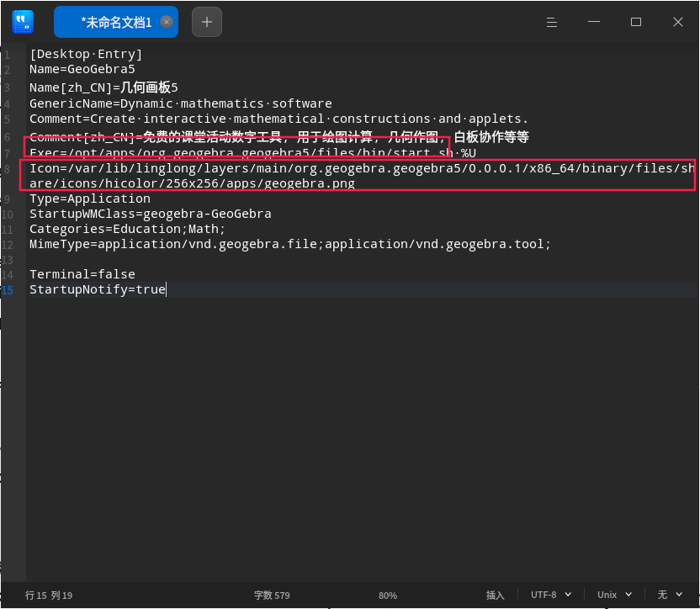Click the MimeType=application/vnd.geogebra.file line
Image resolution: width=700 pixels, height=609 pixels.
290,244
